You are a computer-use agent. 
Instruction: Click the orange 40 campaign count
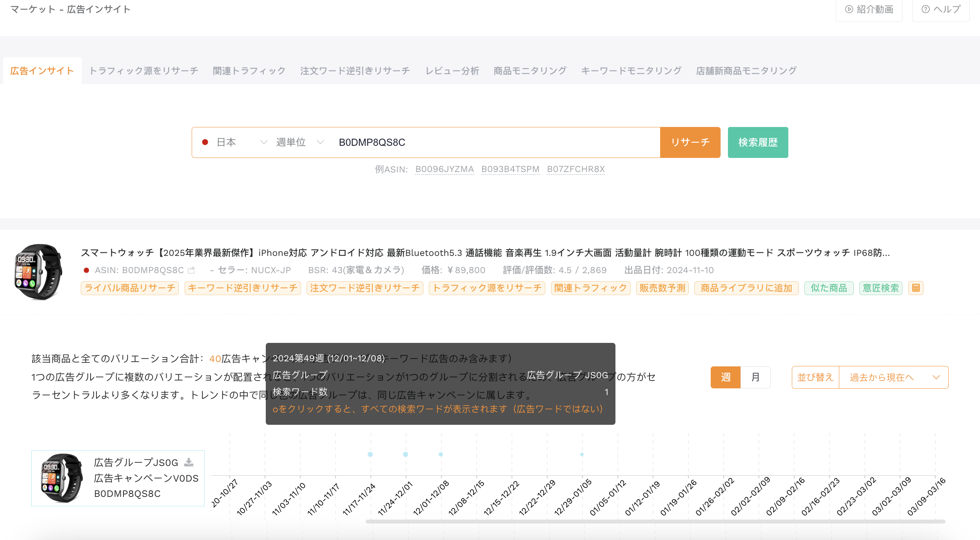tap(215, 359)
